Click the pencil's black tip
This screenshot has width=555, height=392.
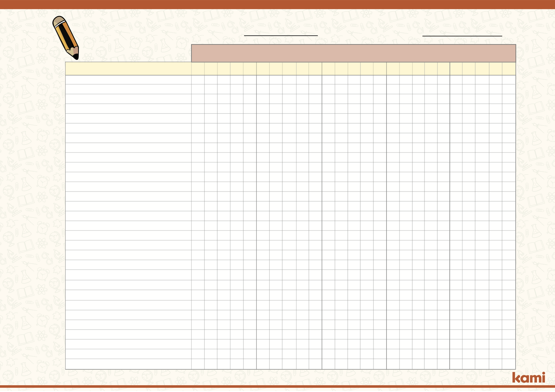pyautogui.click(x=76, y=57)
